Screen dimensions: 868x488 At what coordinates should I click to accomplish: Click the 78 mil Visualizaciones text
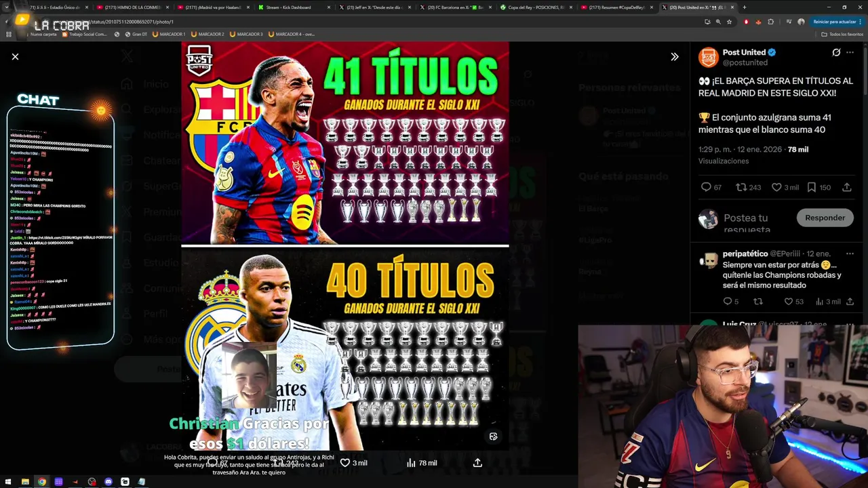click(753, 155)
